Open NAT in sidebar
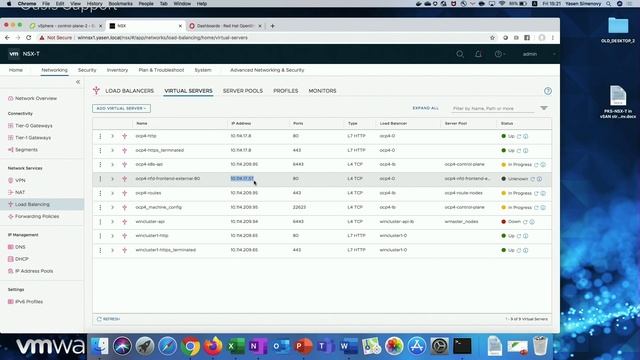This screenshot has width=640, height=360. tap(20, 192)
